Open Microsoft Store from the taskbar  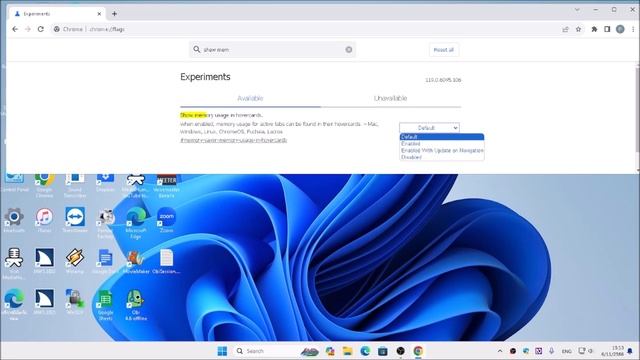382,351
